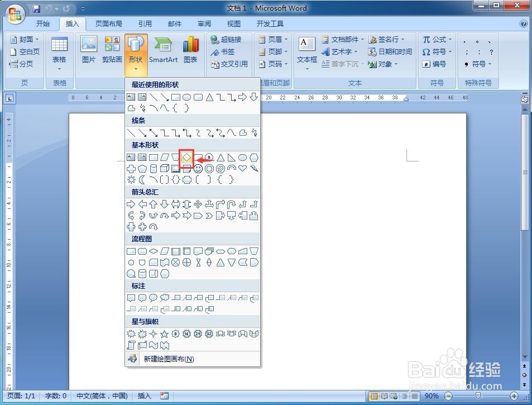This screenshot has width=532, height=405.
Task: Insert a cover page via 封面
Action: [x=23, y=39]
